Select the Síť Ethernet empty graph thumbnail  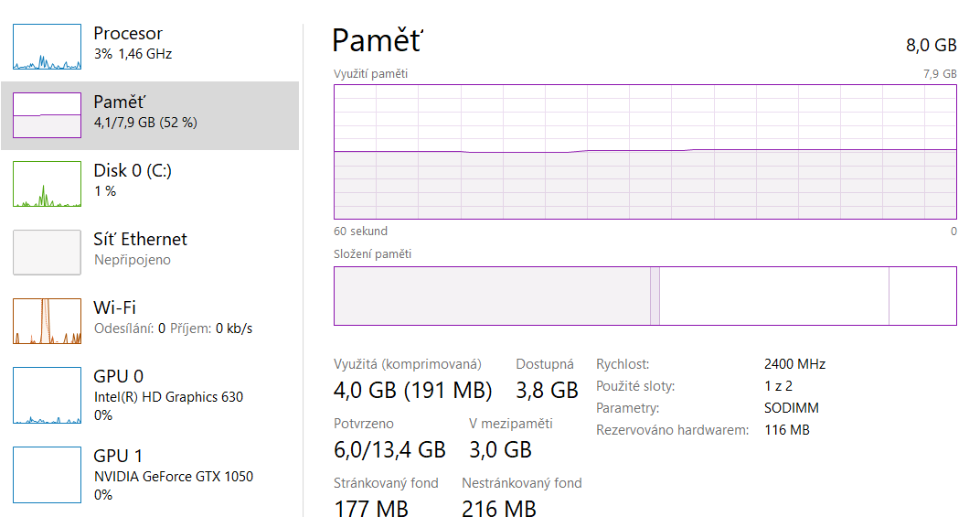[47, 253]
